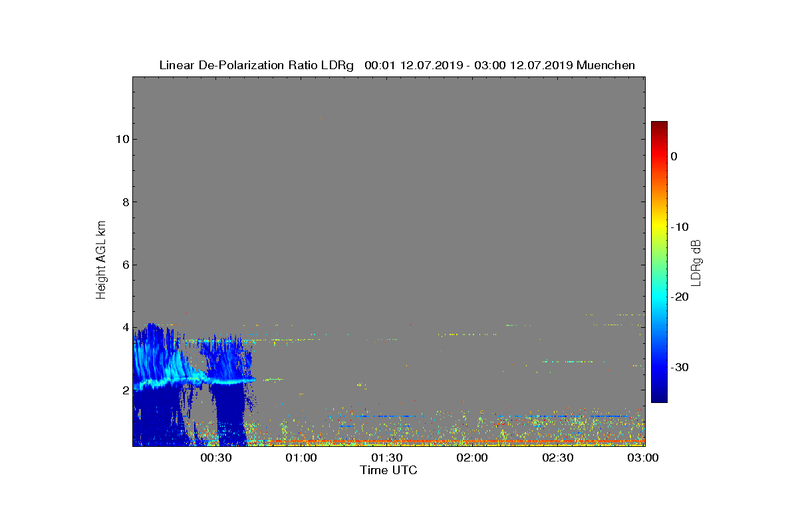Click the yellow -10 dB colorbar region

659,227
